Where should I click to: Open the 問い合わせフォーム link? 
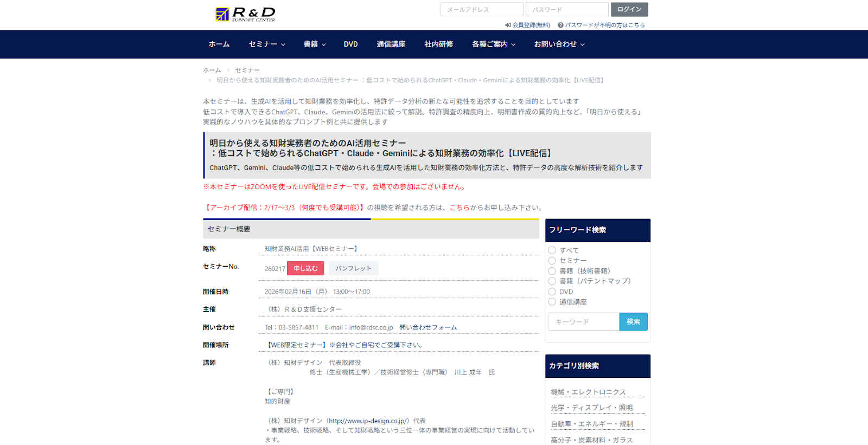point(428,327)
